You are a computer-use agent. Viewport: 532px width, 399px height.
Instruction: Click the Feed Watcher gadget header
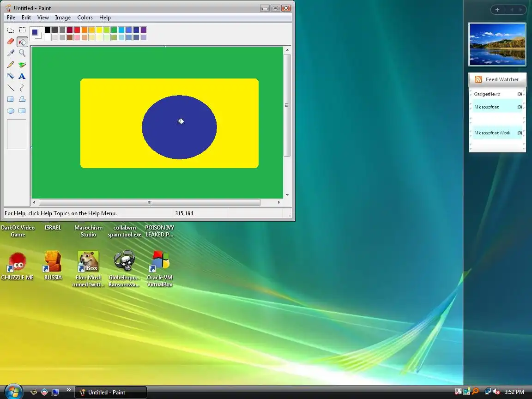(497, 79)
